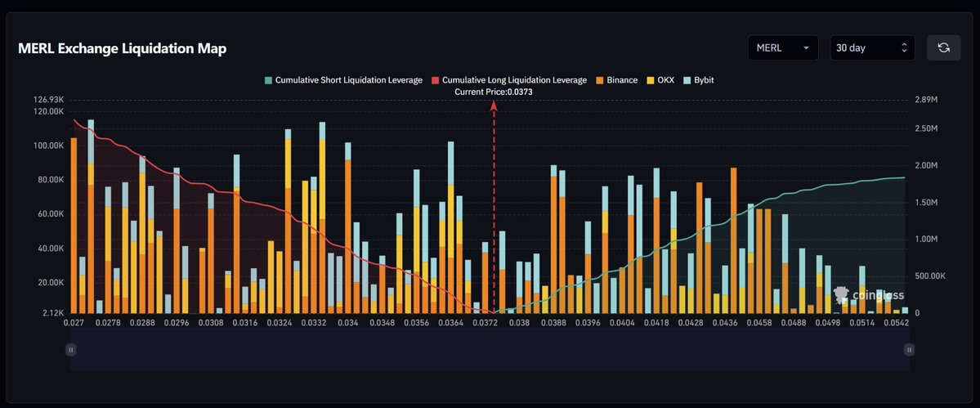Screen dimensions: 980x408
Task: Click the 2.12K left axis value
Action: [54, 313]
